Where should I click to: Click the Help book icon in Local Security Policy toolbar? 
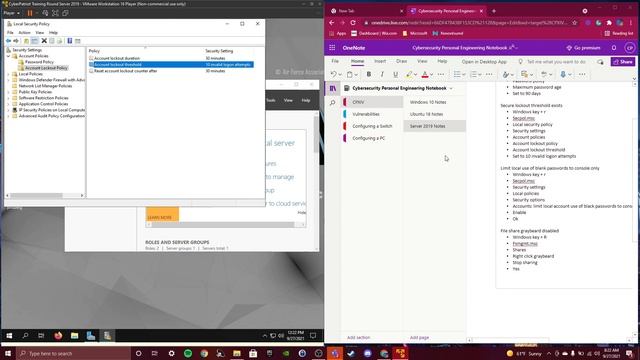coord(70,41)
